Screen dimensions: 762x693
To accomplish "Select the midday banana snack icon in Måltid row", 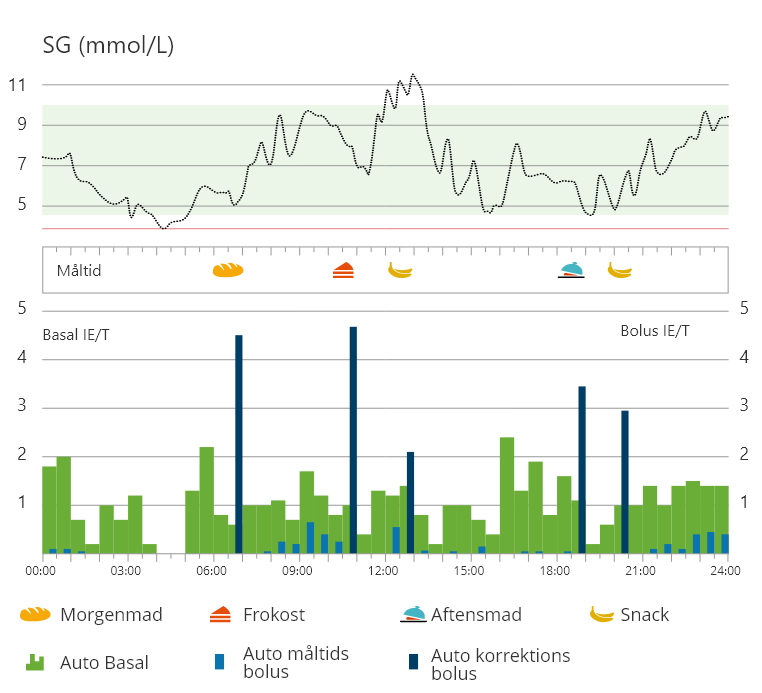I will pos(400,270).
